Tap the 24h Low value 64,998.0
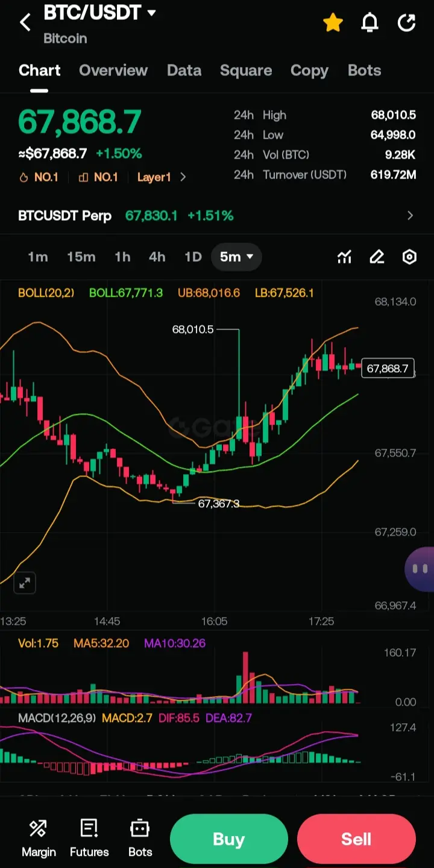The width and height of the screenshot is (434, 868). [393, 135]
